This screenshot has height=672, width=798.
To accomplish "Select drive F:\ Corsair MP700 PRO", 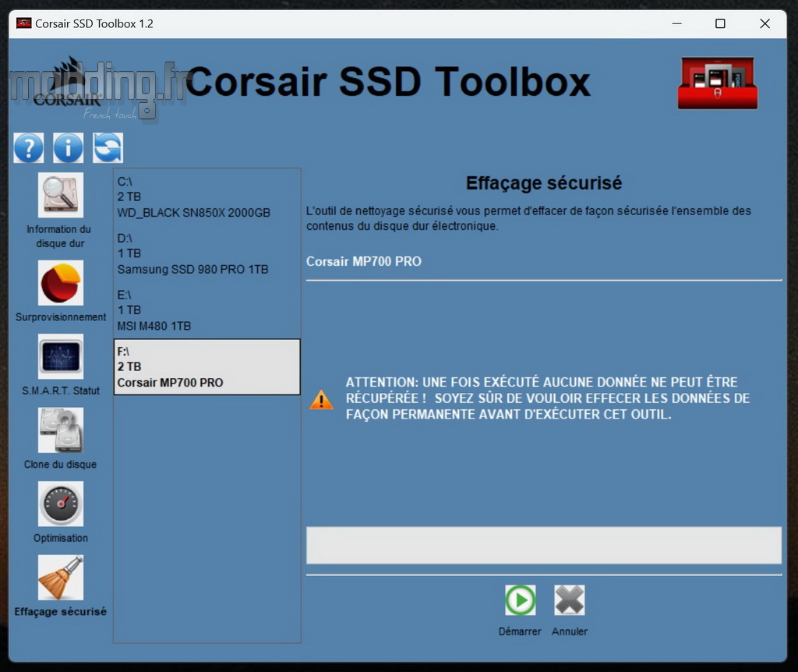I will (207, 366).
